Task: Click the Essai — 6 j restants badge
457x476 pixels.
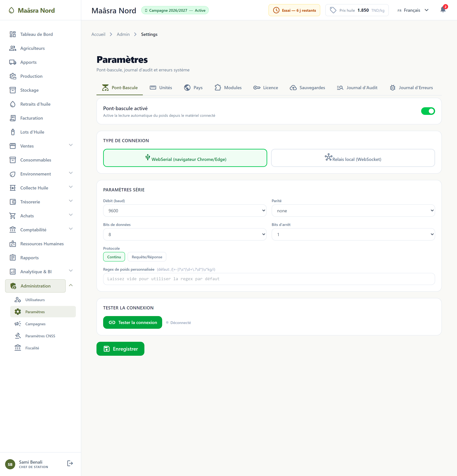Action: (x=294, y=10)
